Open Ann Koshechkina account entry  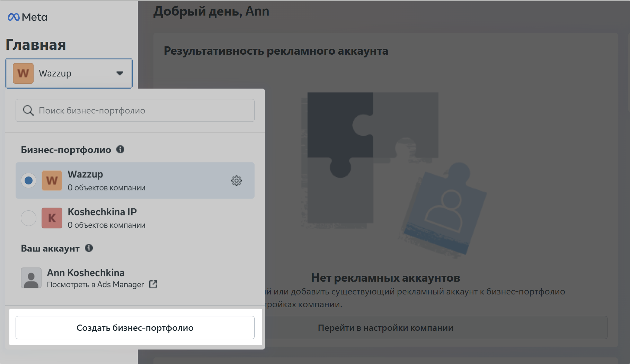(x=86, y=273)
